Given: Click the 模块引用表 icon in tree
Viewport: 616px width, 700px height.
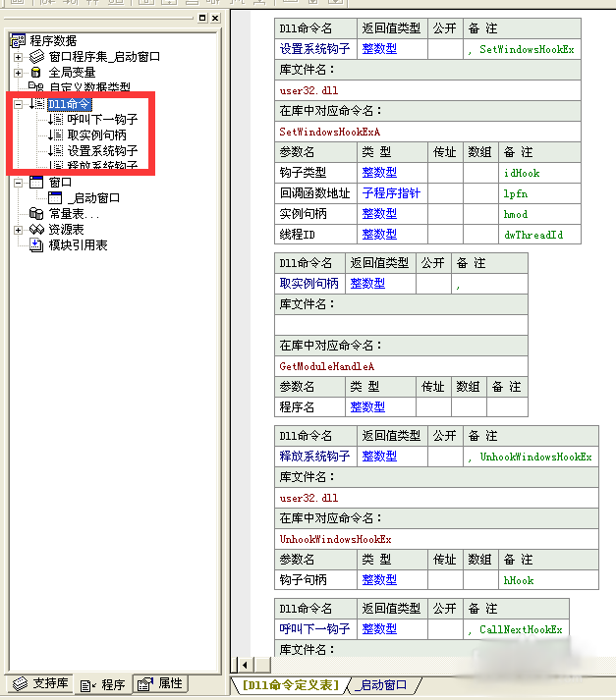Looking at the screenshot, I should [x=36, y=244].
